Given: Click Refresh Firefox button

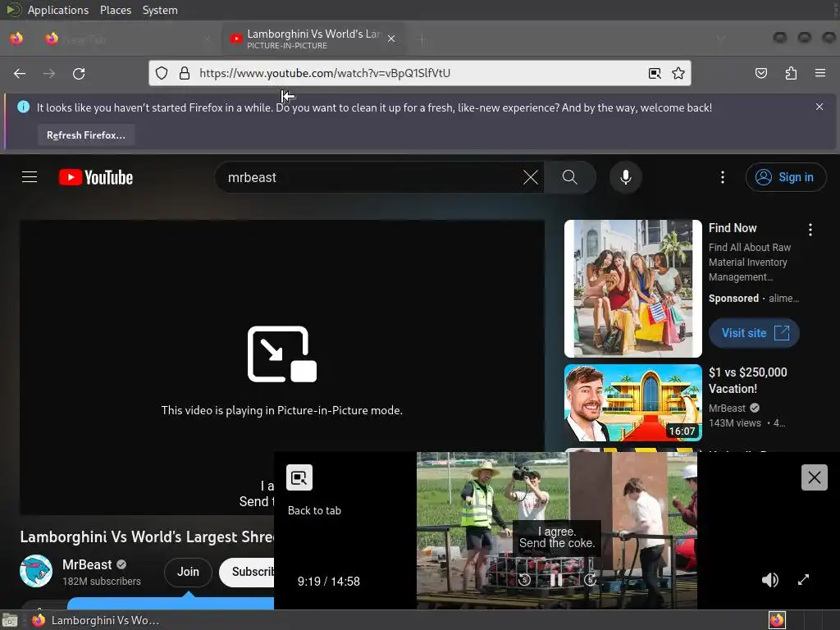Looking at the screenshot, I should point(85,135).
